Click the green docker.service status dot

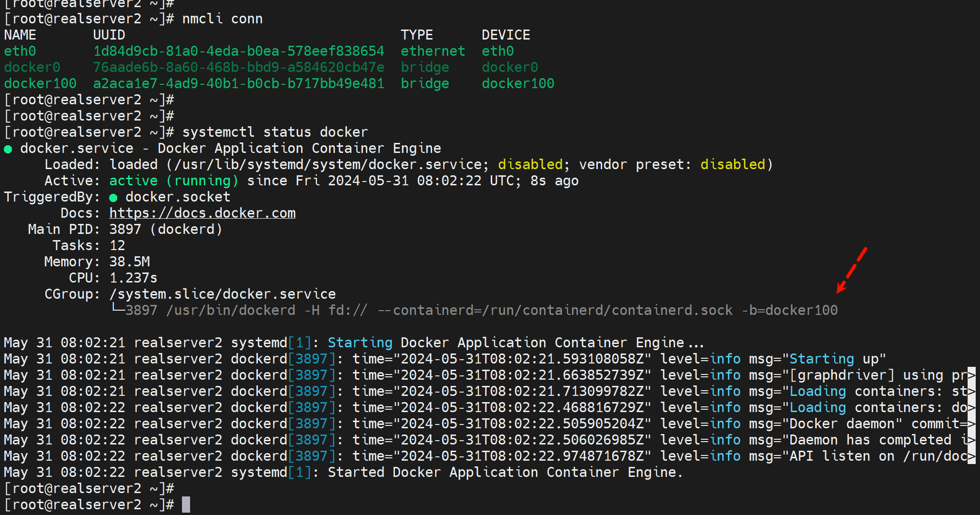coord(8,149)
